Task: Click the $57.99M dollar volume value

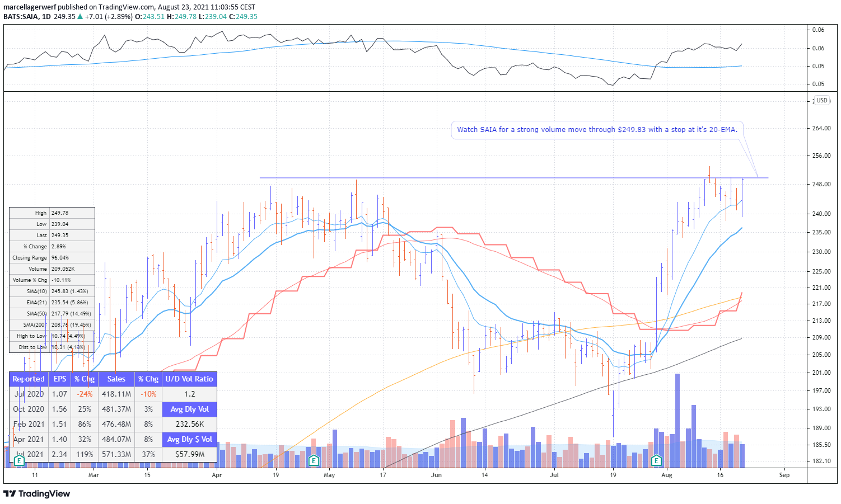Action: pyautogui.click(x=189, y=455)
